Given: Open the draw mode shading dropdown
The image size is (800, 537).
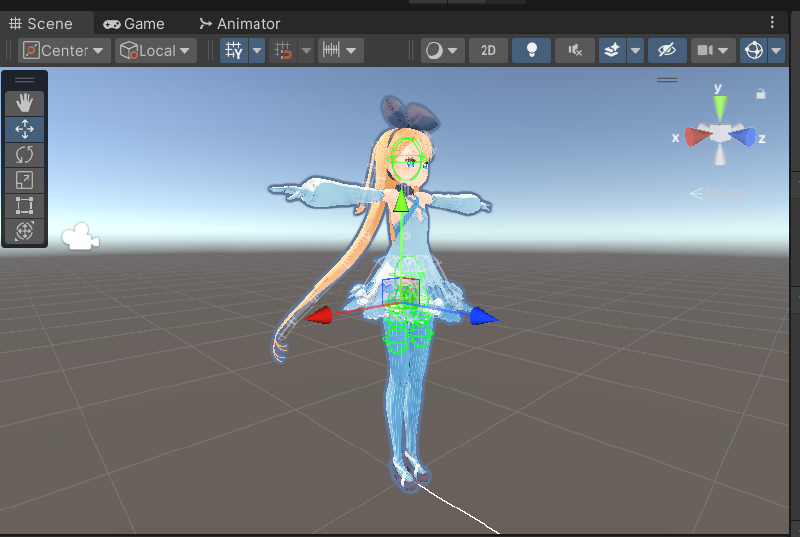Looking at the screenshot, I should (443, 50).
